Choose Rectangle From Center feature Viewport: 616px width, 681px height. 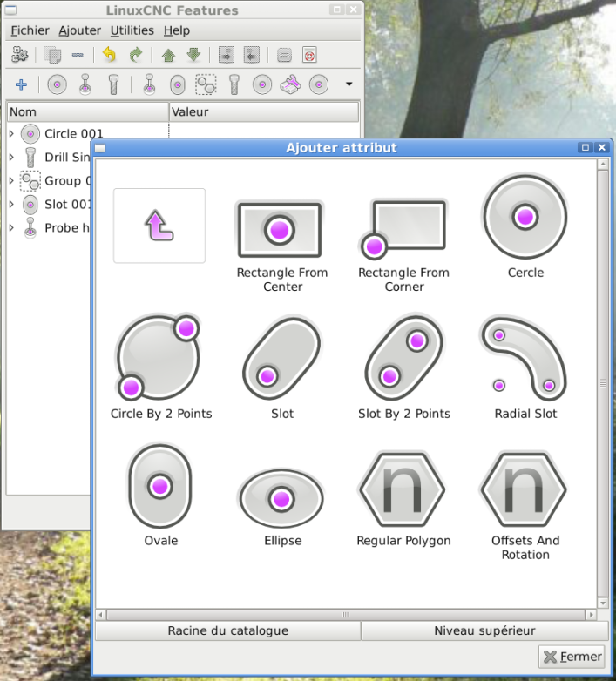tap(282, 246)
